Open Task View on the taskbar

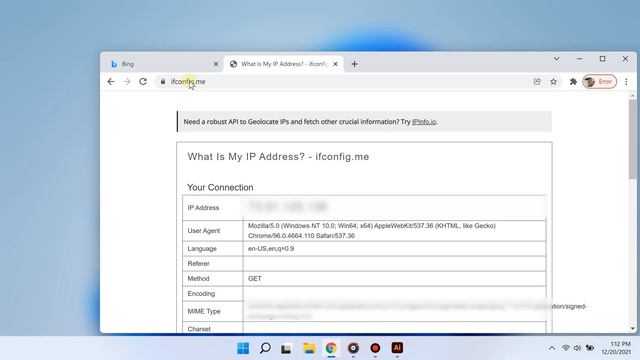click(286, 349)
